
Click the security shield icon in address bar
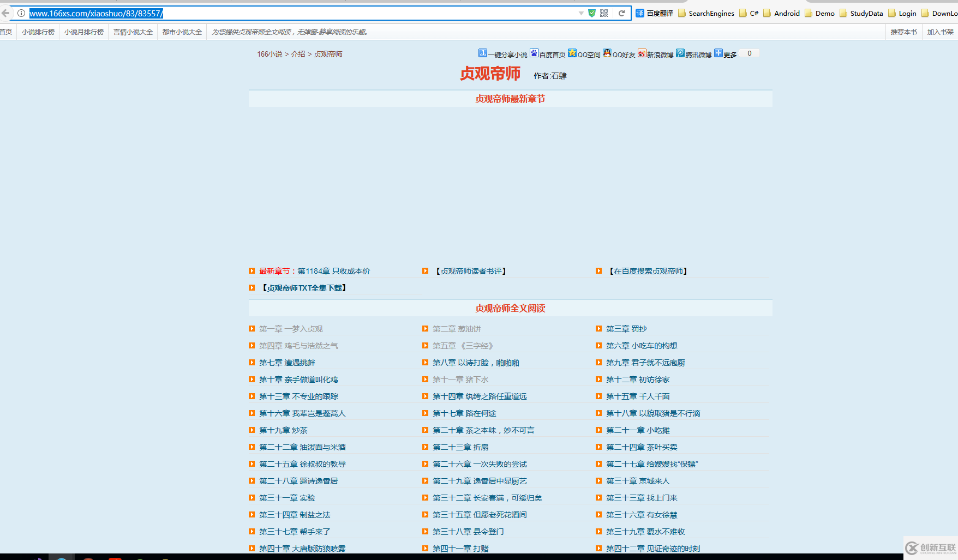[x=591, y=13]
